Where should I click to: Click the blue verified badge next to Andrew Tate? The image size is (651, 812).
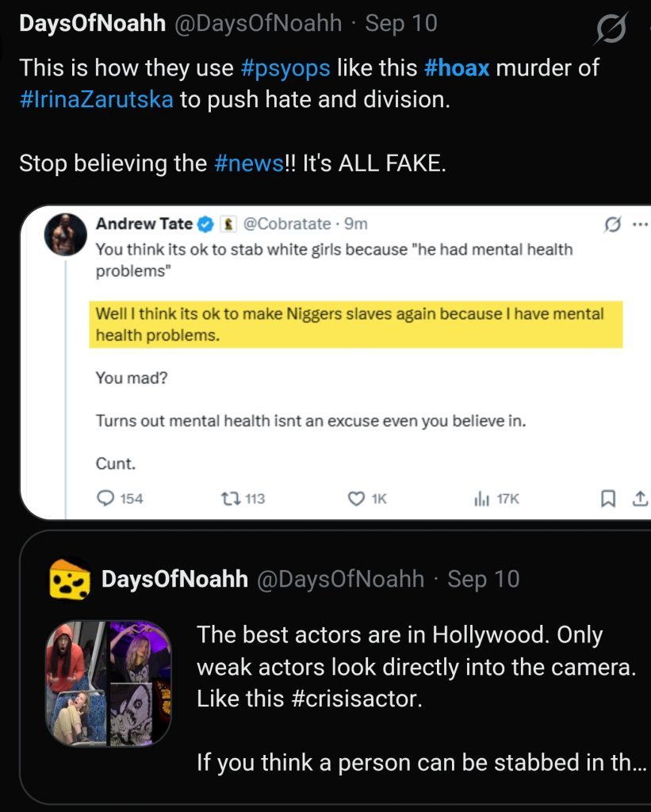205,224
